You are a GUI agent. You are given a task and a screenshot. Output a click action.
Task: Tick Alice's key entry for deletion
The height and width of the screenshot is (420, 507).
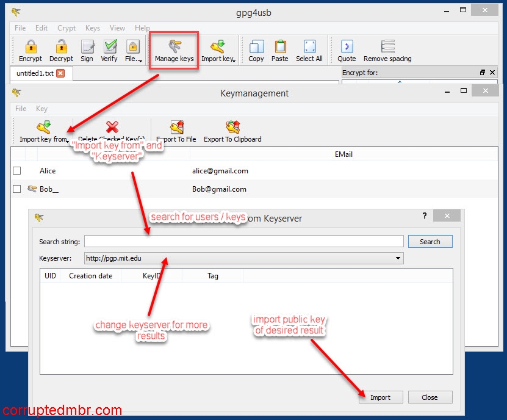16,170
